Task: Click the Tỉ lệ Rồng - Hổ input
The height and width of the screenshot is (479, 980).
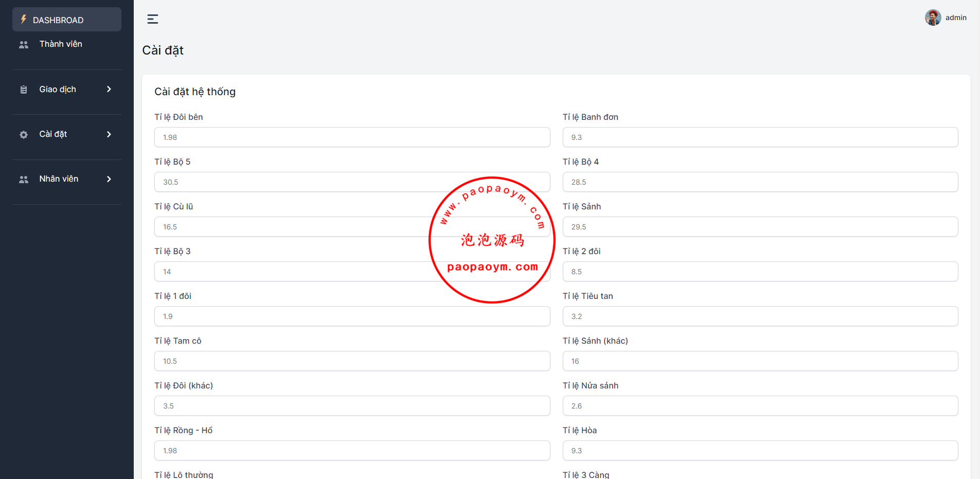Action: pos(352,451)
